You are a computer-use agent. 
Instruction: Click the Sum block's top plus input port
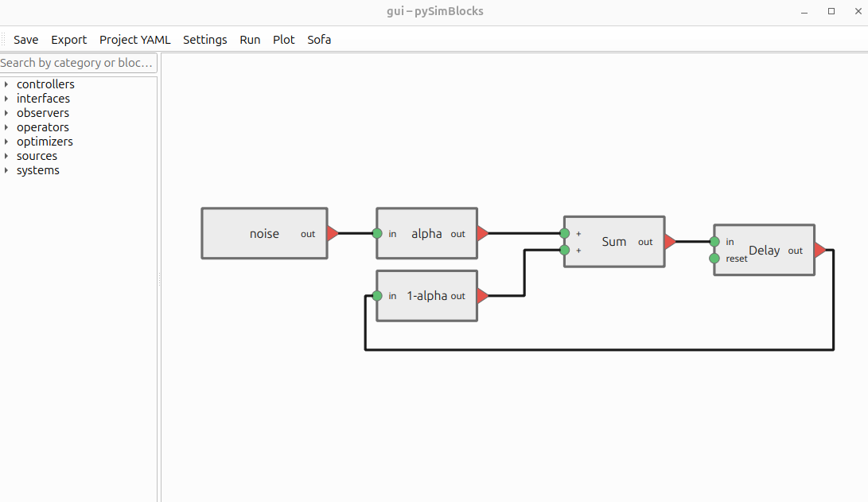(x=565, y=233)
